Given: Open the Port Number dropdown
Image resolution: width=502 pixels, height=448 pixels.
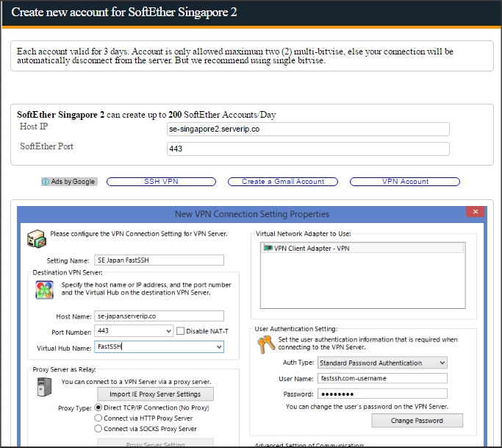Looking at the screenshot, I should pos(168,331).
